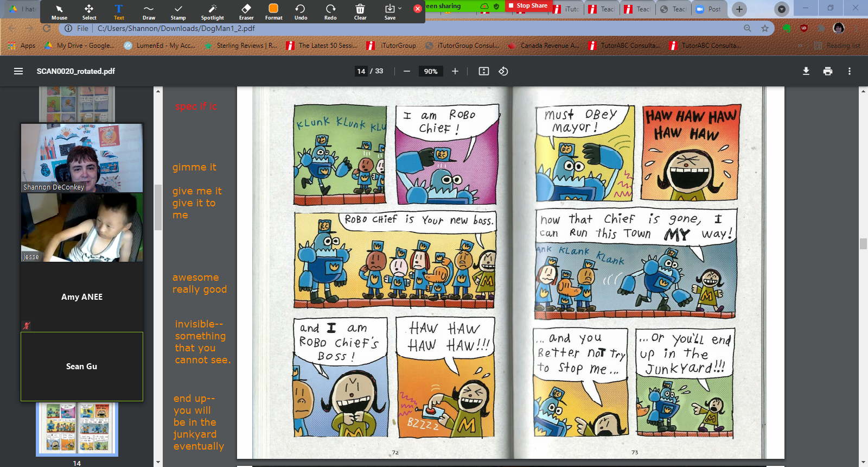Screen dimensions: 868x467
Task: Open The Latest 50 Sessi bookmark
Action: tap(322, 46)
